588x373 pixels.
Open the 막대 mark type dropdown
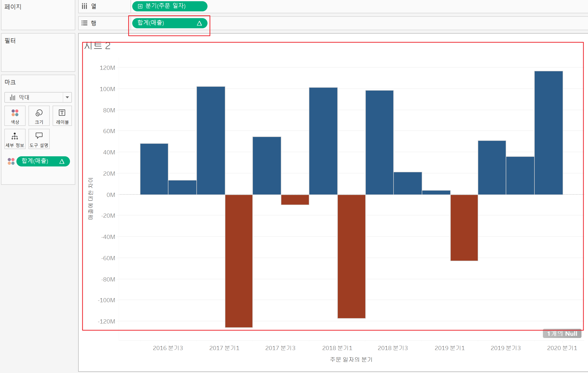click(x=67, y=97)
